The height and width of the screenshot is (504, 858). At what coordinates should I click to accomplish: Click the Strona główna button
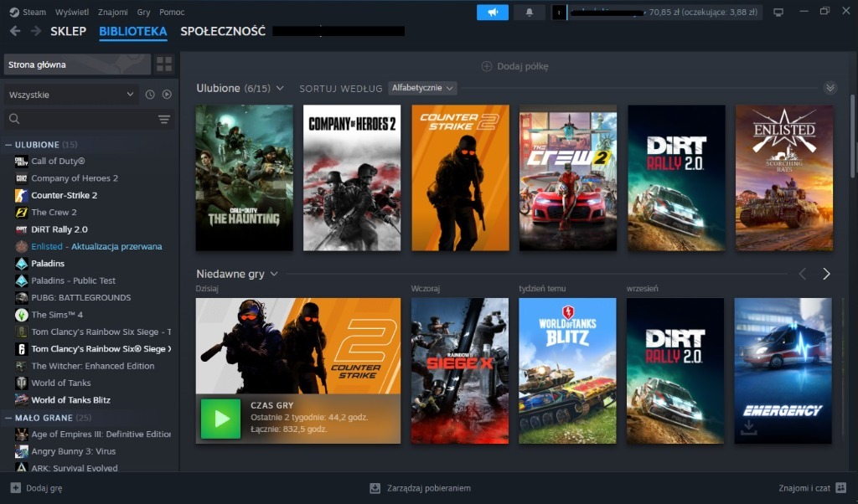point(77,64)
